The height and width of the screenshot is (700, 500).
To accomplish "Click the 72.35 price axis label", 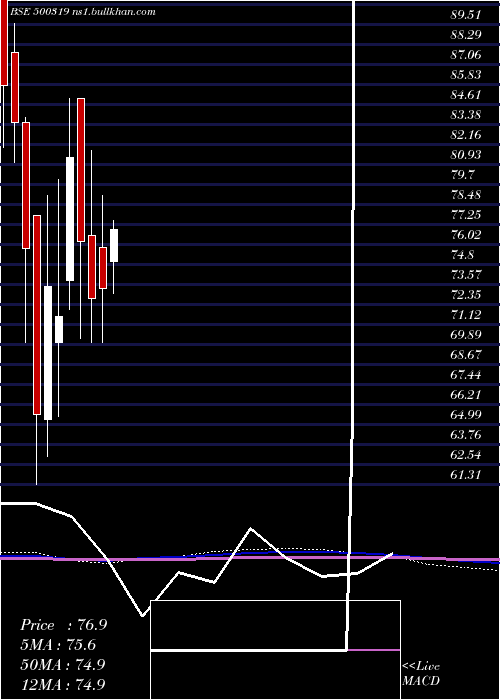I will [x=466, y=295].
